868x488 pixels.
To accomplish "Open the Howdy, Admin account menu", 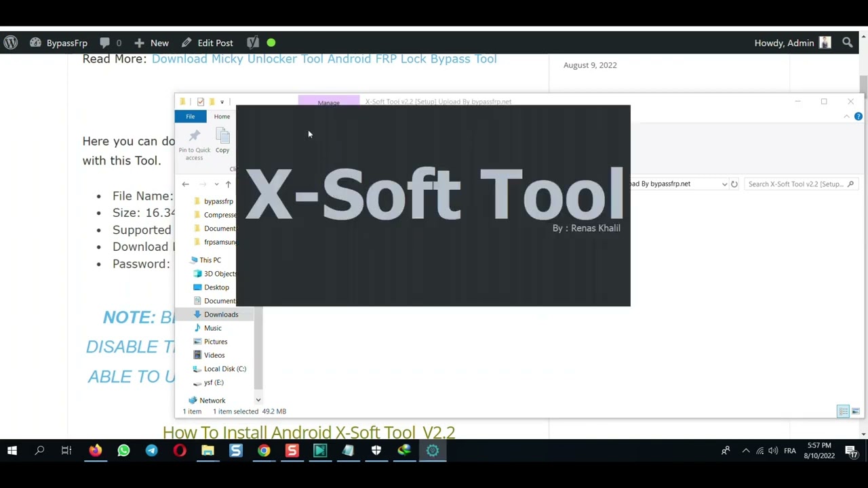I will pos(792,43).
